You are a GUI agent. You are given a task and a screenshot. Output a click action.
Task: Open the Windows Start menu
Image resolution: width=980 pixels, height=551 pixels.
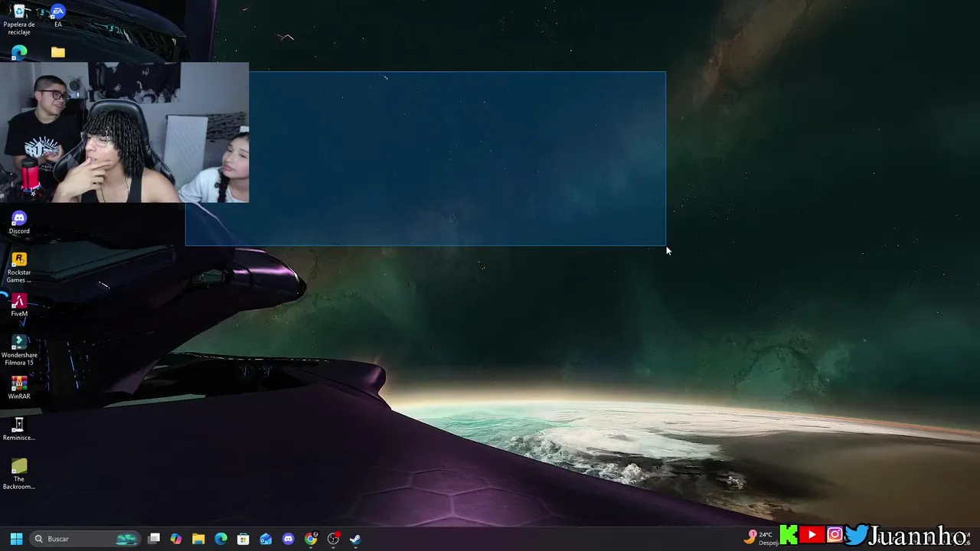pyautogui.click(x=16, y=539)
